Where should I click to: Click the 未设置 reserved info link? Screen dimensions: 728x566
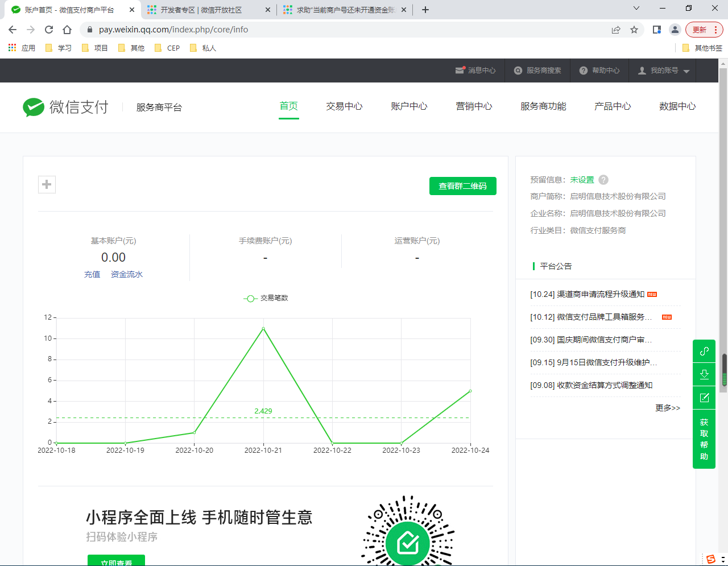click(582, 180)
